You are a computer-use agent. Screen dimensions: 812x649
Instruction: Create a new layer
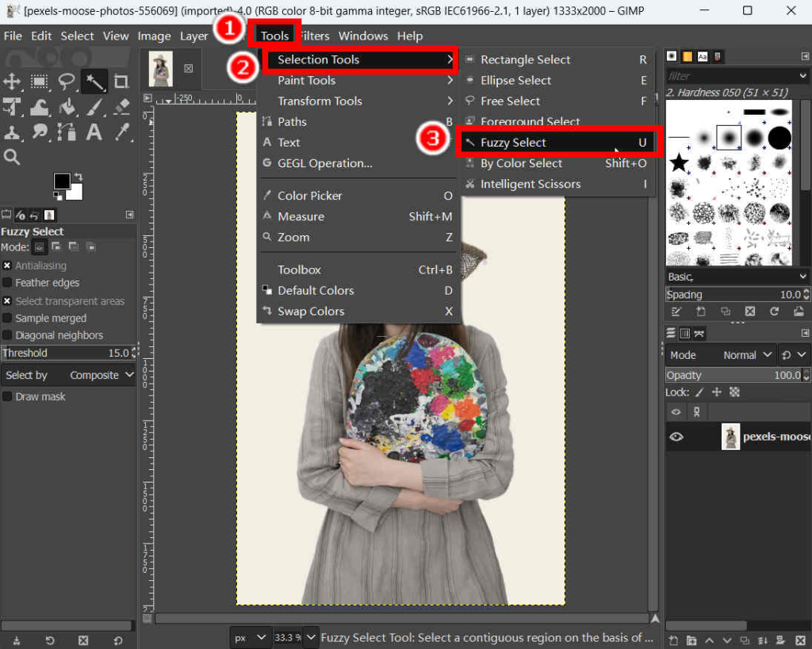tap(673, 639)
